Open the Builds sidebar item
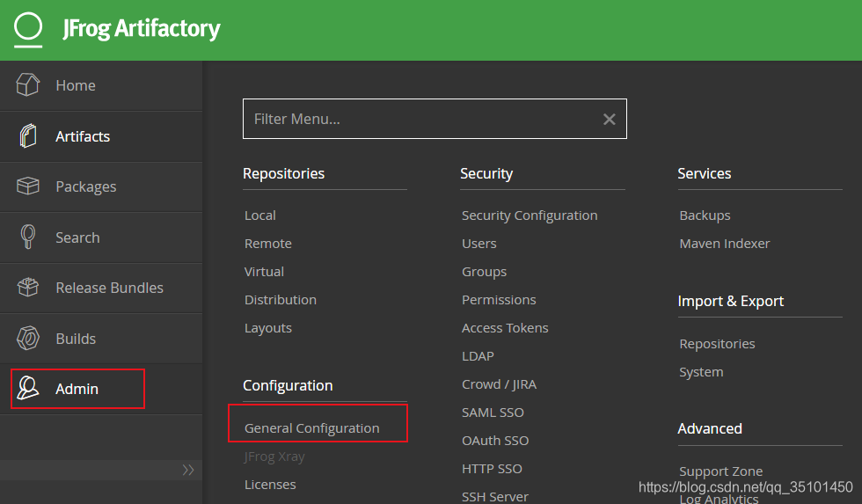This screenshot has width=862, height=504. [101, 339]
